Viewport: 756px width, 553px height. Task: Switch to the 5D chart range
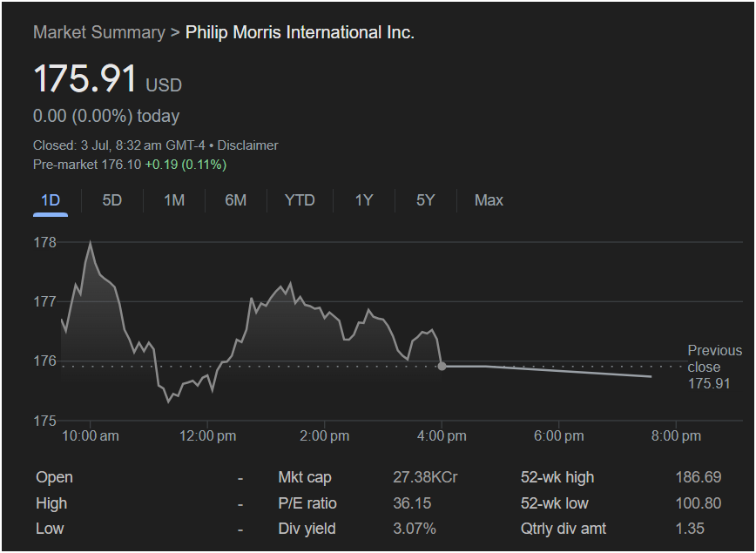click(112, 200)
